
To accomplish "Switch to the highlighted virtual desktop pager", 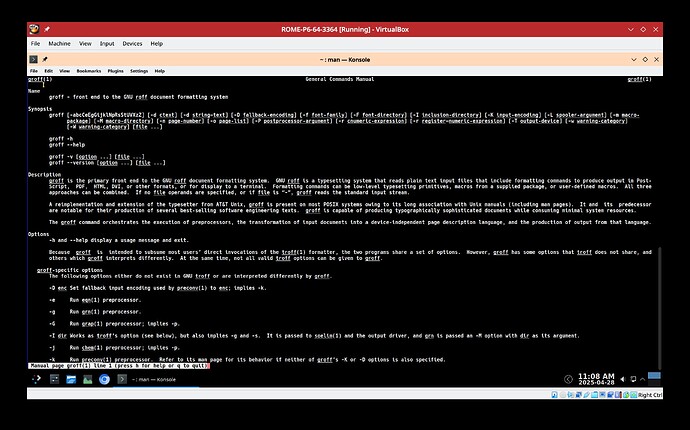I will pos(654,375).
